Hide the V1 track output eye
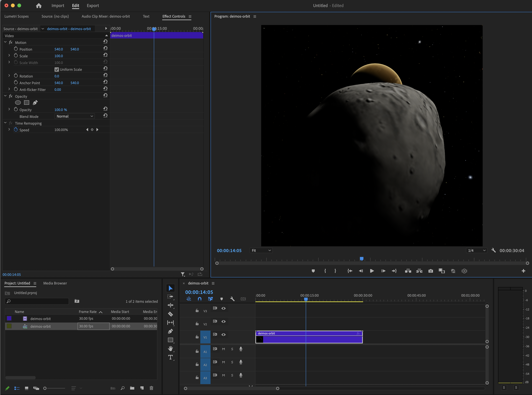Image resolution: width=532 pixels, height=395 pixels. pyautogui.click(x=223, y=334)
